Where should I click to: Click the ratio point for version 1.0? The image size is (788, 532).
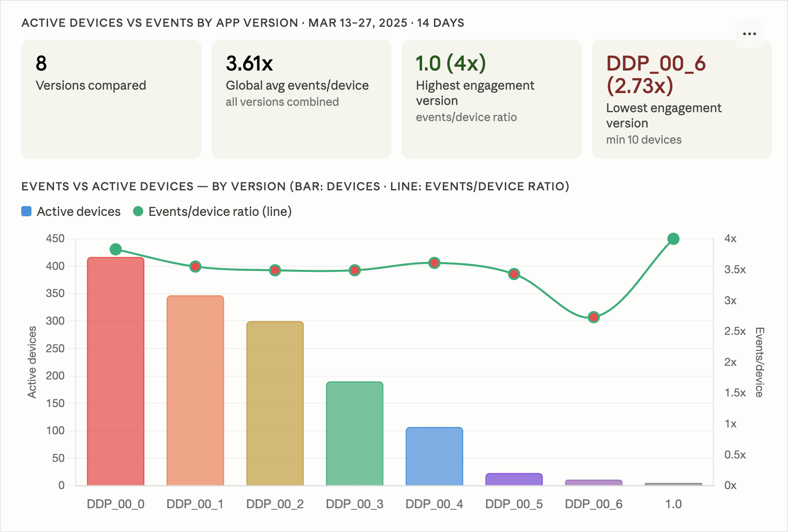[x=673, y=239]
